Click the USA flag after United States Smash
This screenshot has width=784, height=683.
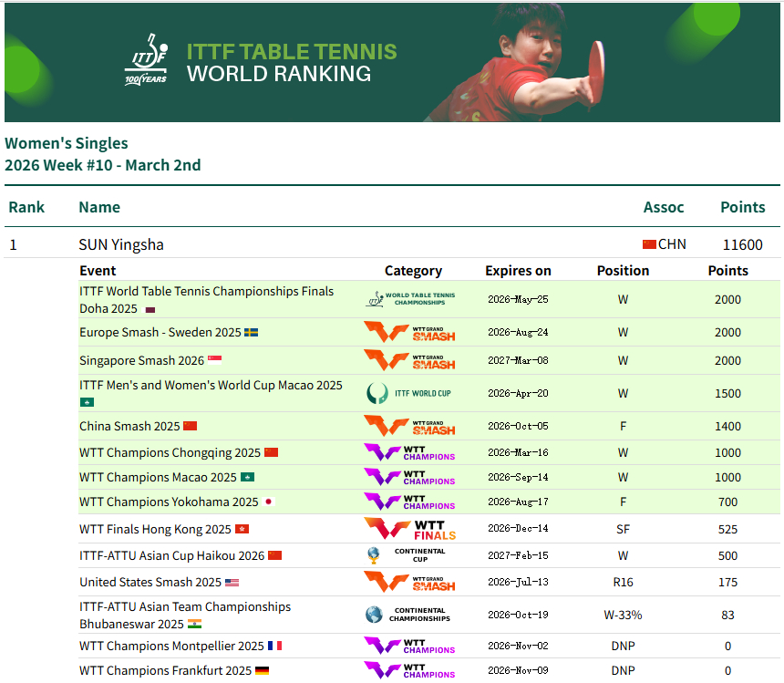click(232, 583)
